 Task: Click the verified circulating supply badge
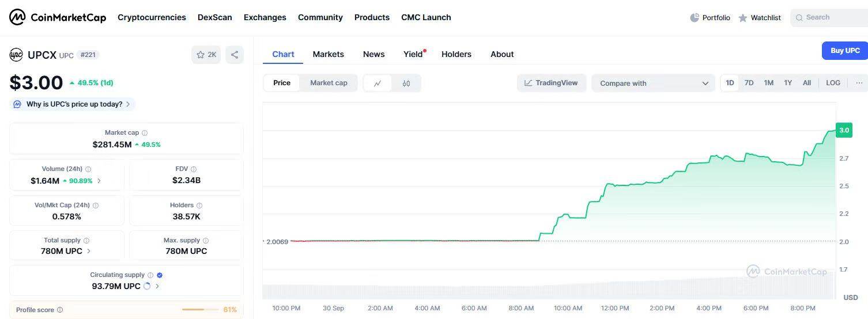click(160, 275)
